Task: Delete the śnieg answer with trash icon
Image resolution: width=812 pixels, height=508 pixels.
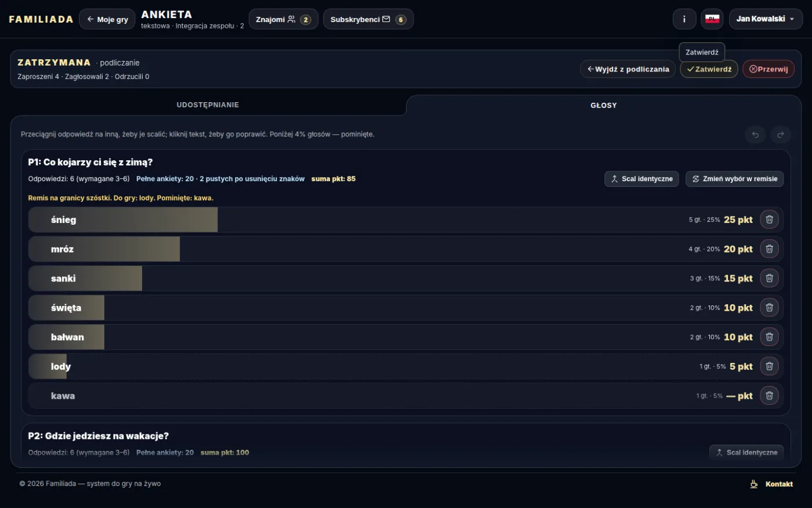Action: 769,219
